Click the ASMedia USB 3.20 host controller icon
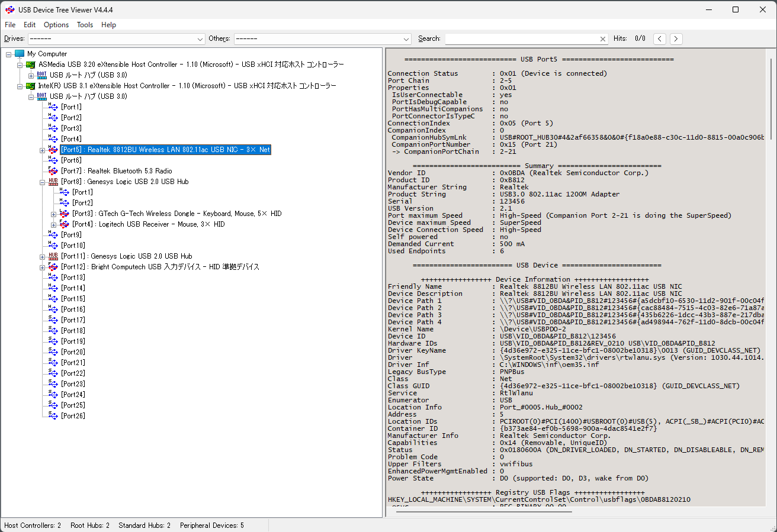 tap(31, 65)
